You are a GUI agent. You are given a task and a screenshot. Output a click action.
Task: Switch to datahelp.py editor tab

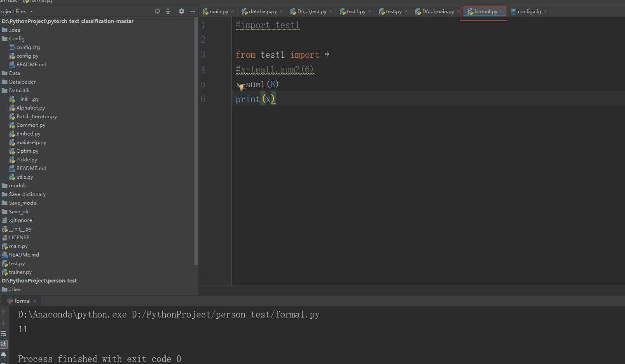click(262, 12)
